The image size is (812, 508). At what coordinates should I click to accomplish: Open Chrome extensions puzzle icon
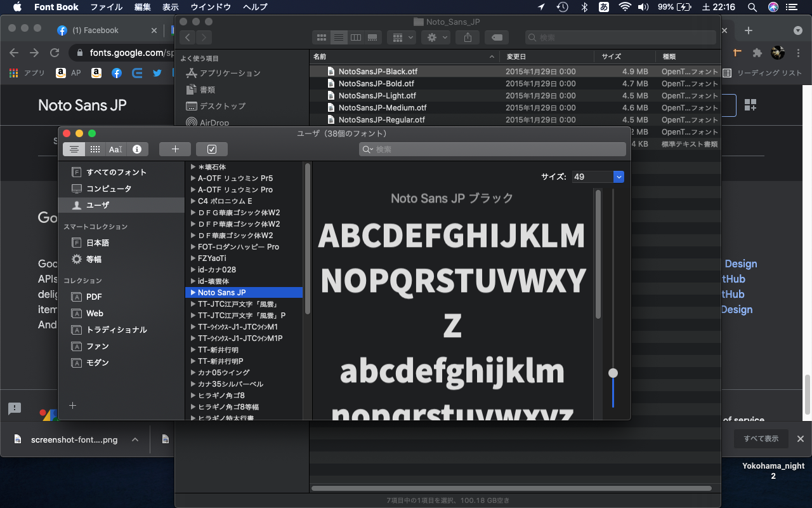pos(757,53)
